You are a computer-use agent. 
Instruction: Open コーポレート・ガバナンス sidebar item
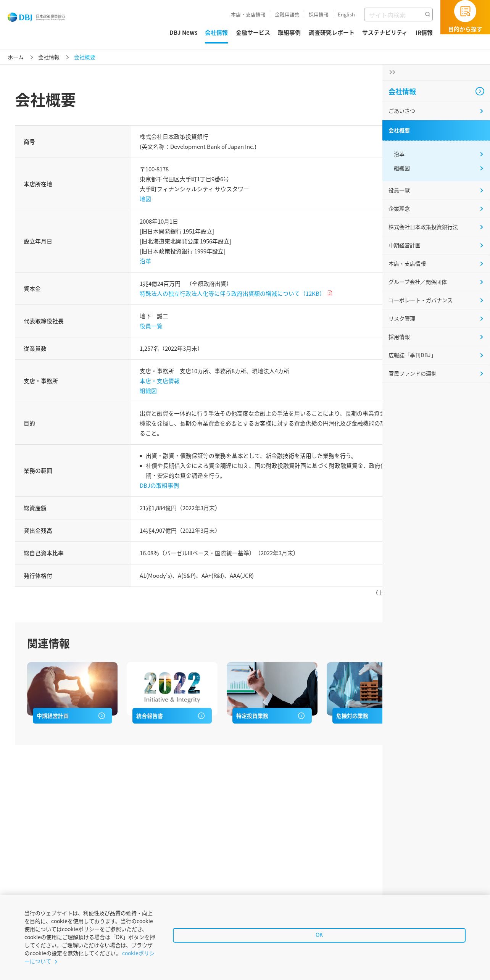click(436, 300)
